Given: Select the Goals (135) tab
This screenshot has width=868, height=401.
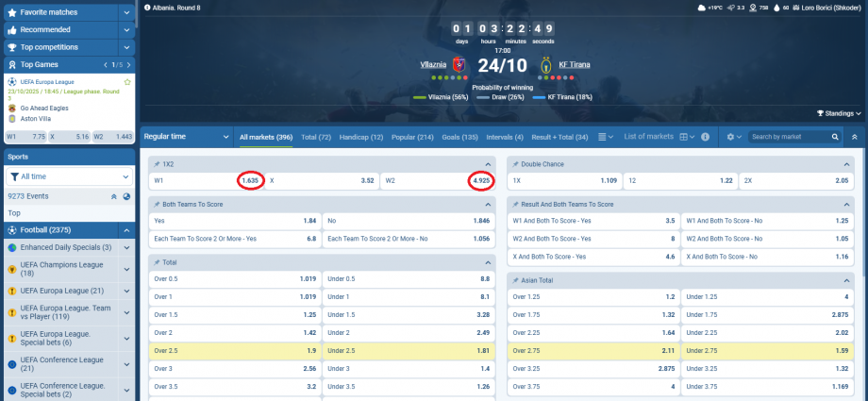Looking at the screenshot, I should coord(460,137).
